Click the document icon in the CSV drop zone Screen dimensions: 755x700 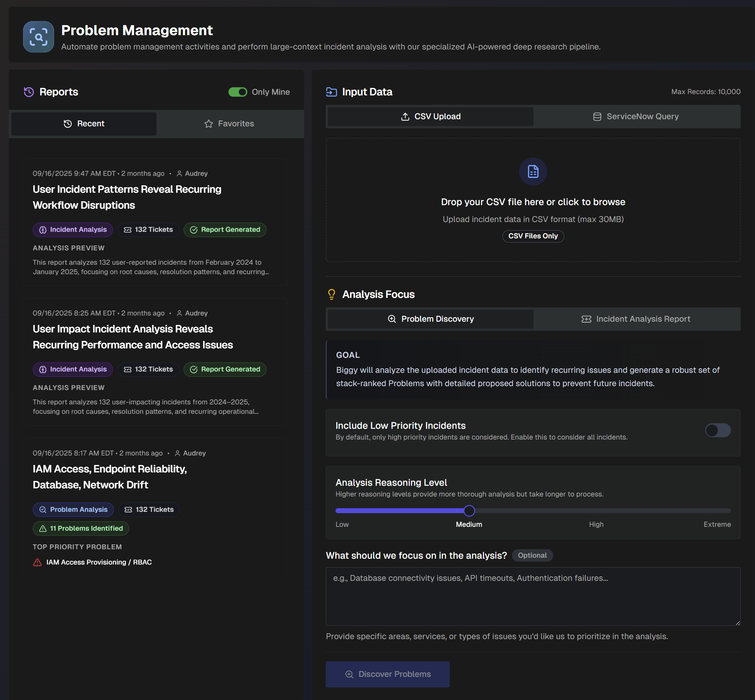point(533,172)
